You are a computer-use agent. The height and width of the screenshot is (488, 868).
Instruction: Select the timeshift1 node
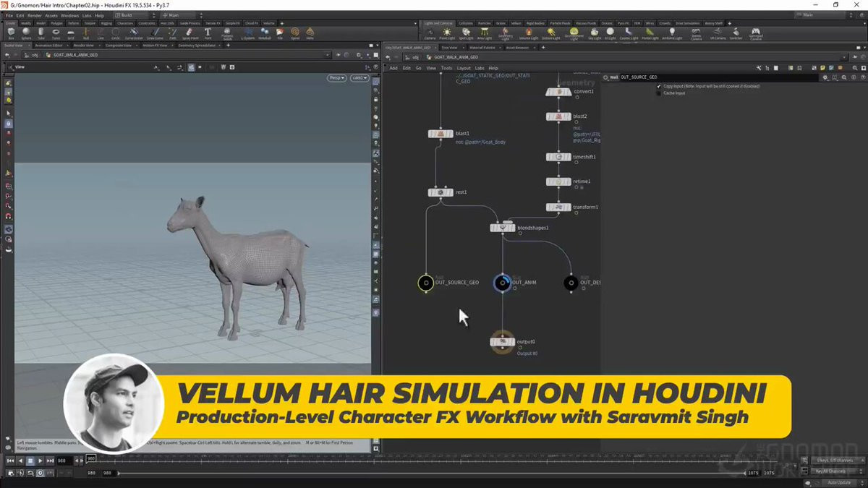[x=558, y=157]
